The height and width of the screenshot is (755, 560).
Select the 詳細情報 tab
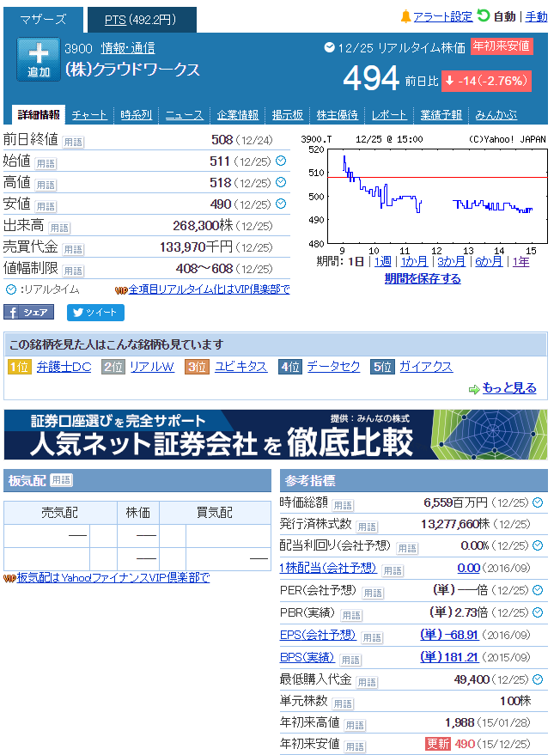[39, 114]
